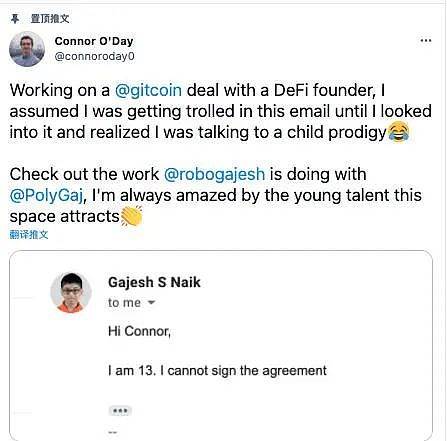
Task: Follow the @PolyGaj mention link
Action: point(46,196)
